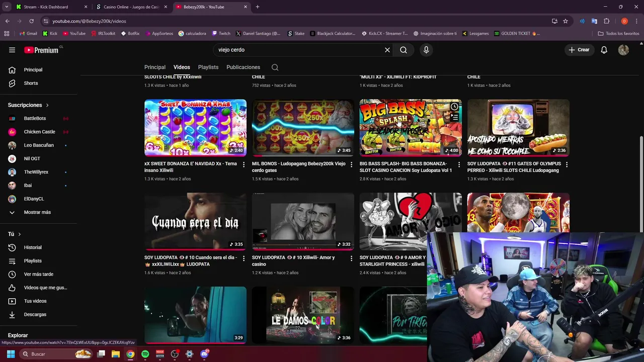Open TheWillyrex channel
The image size is (644, 362).
36,172
